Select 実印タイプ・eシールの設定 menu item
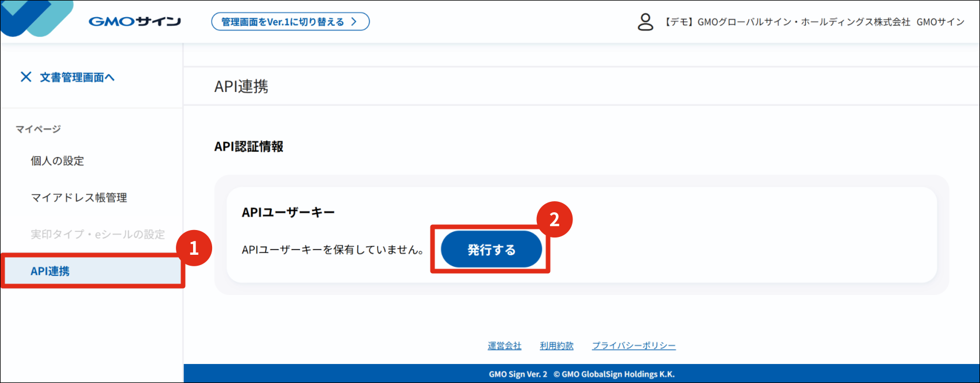Viewport: 980px width, 383px height. tap(98, 235)
